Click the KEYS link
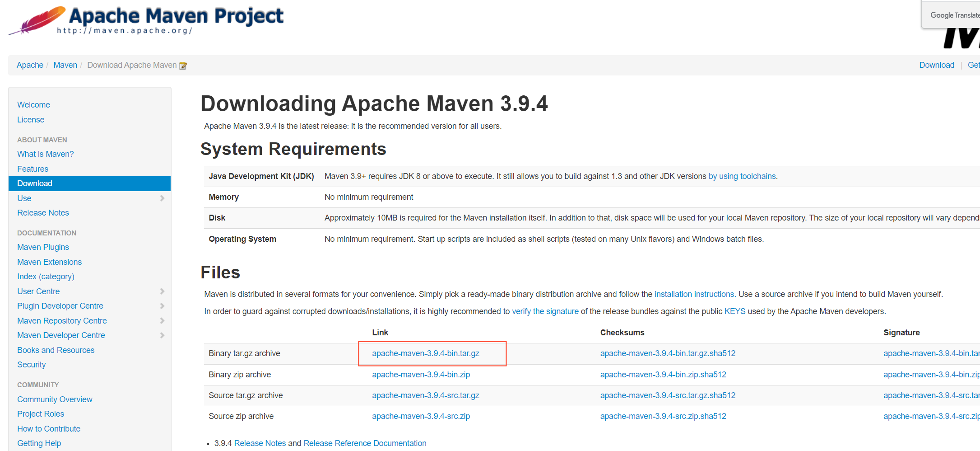Screen dimensions: 980x451 pos(734,311)
